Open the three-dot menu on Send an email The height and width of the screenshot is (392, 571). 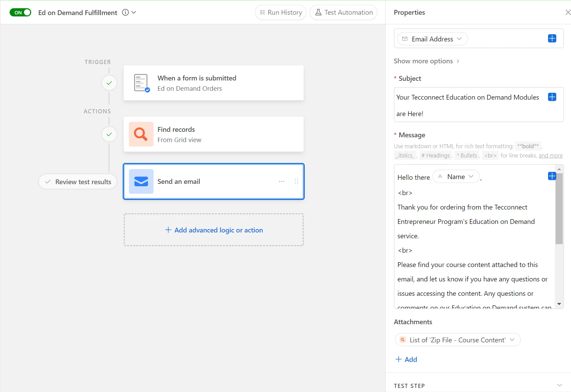pos(282,181)
